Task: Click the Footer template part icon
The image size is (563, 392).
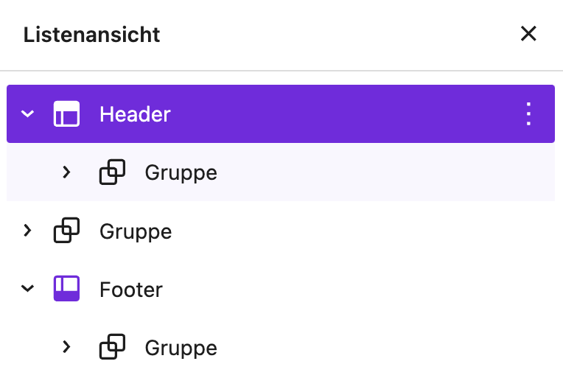Action: [x=66, y=289]
